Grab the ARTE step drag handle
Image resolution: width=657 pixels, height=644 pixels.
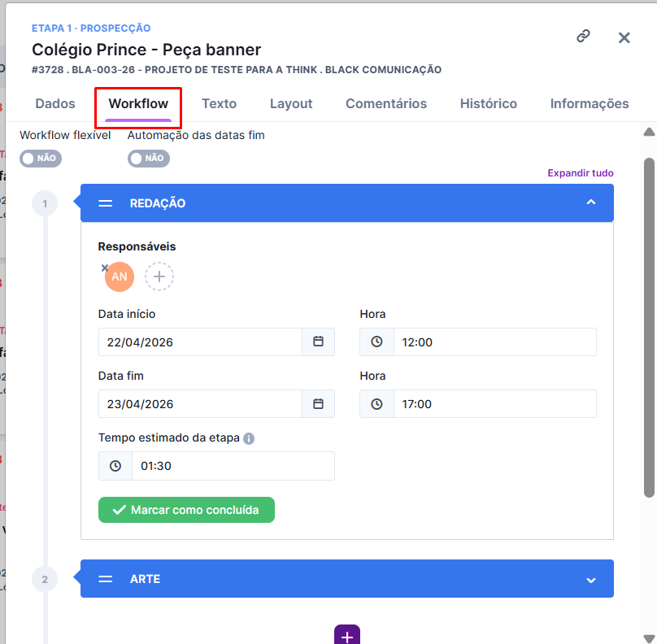coord(105,579)
